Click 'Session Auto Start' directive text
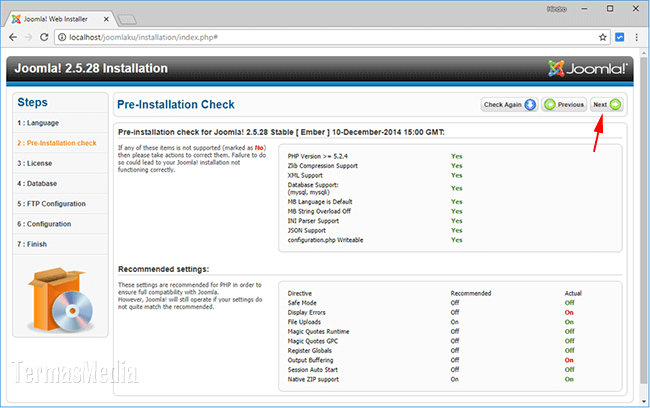Screen dimensions: 650x408 [313, 369]
